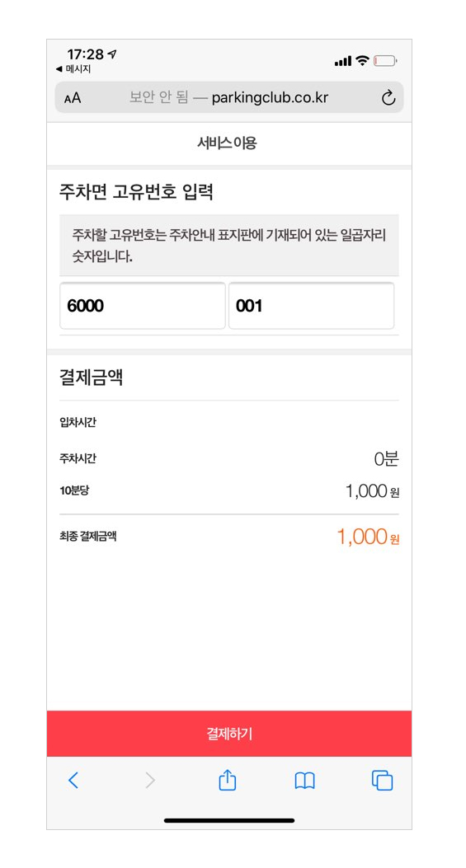Tap the home indicator bar

229,820
